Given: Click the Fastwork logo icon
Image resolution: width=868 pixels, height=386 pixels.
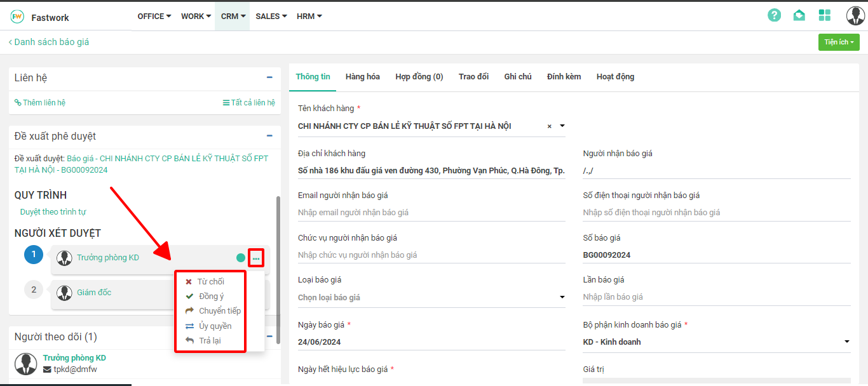Looking at the screenshot, I should click(17, 17).
